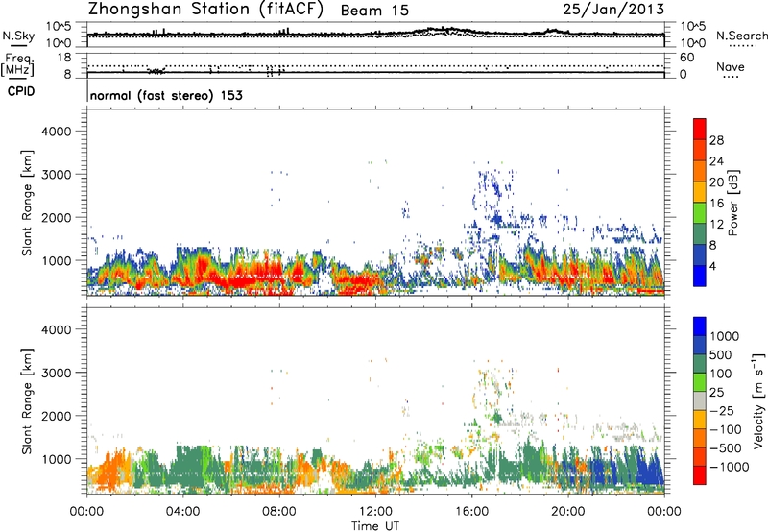Click the '4' power colorbar tick value
Screen dimensions: 768x532
712,266
